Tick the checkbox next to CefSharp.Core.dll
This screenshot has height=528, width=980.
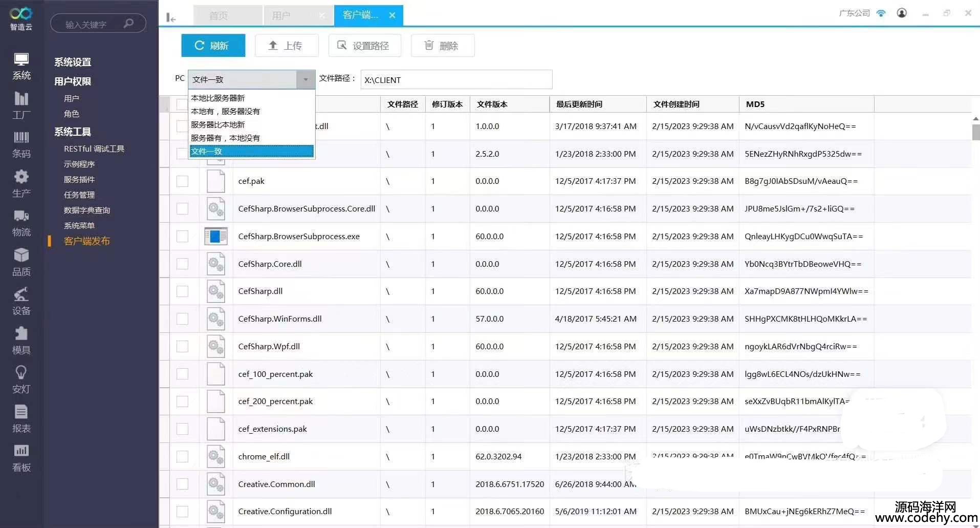pyautogui.click(x=182, y=264)
